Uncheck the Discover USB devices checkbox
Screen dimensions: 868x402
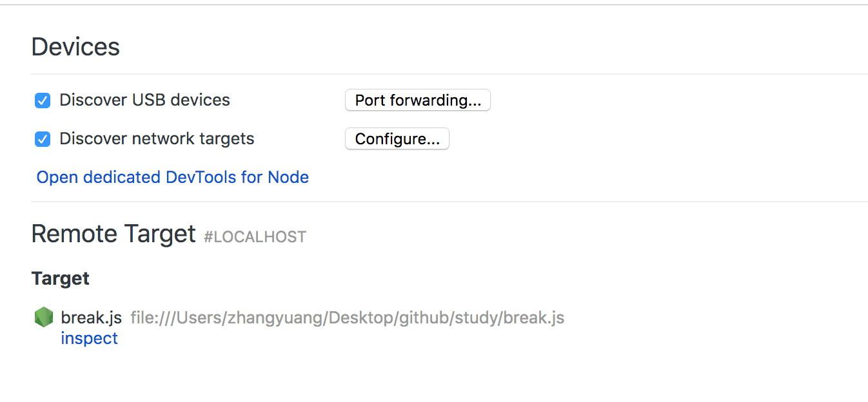(x=43, y=100)
